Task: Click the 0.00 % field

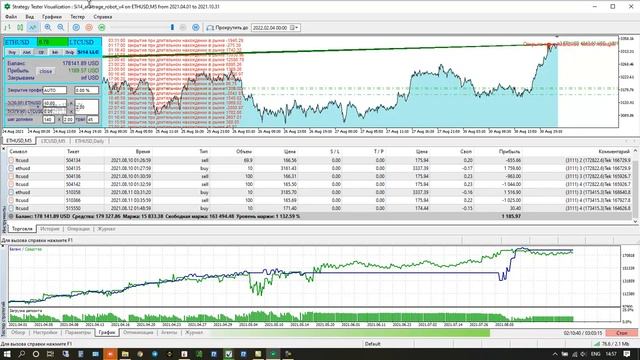Action: click(x=87, y=90)
